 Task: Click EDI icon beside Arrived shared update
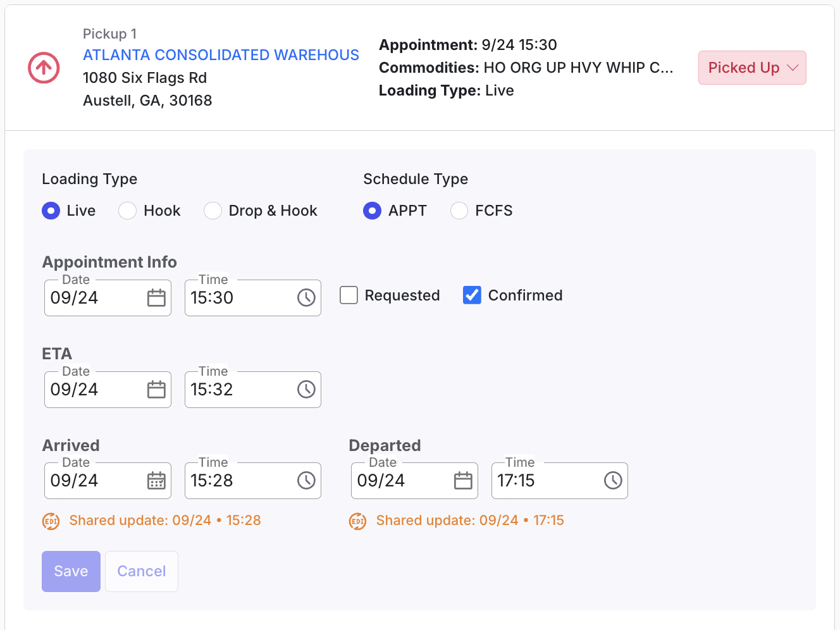click(51, 521)
